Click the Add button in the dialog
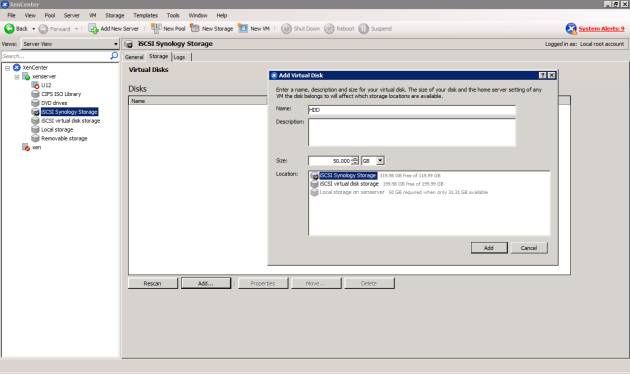The width and height of the screenshot is (630, 374). pos(489,248)
